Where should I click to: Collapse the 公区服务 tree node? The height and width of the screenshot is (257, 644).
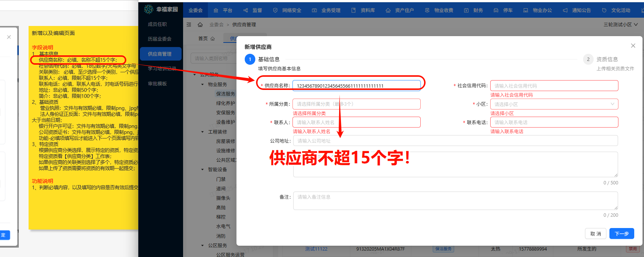[202, 245]
